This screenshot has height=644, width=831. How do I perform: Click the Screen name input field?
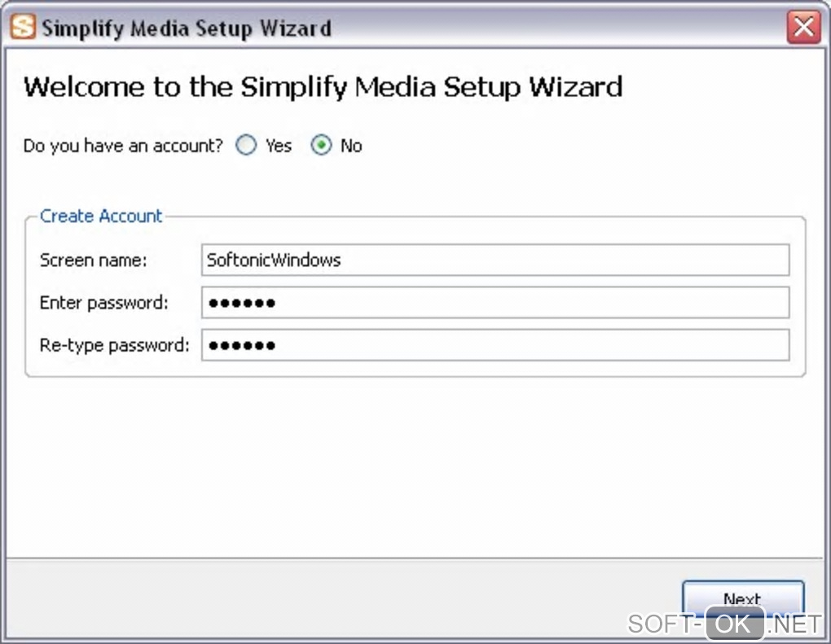click(x=495, y=261)
